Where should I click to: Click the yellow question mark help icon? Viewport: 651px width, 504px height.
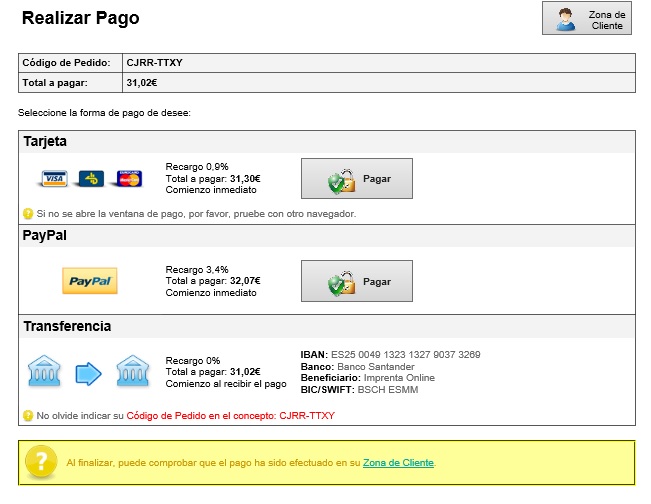pos(40,463)
